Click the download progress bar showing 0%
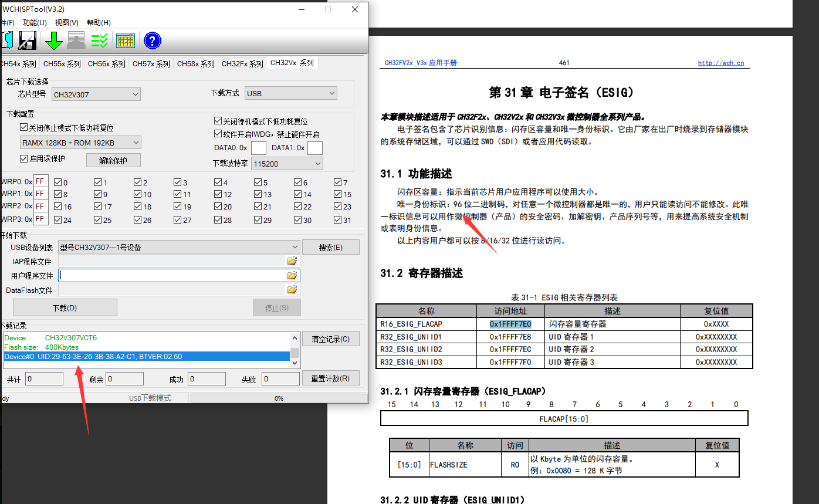The height and width of the screenshot is (504, 819). 279,398
